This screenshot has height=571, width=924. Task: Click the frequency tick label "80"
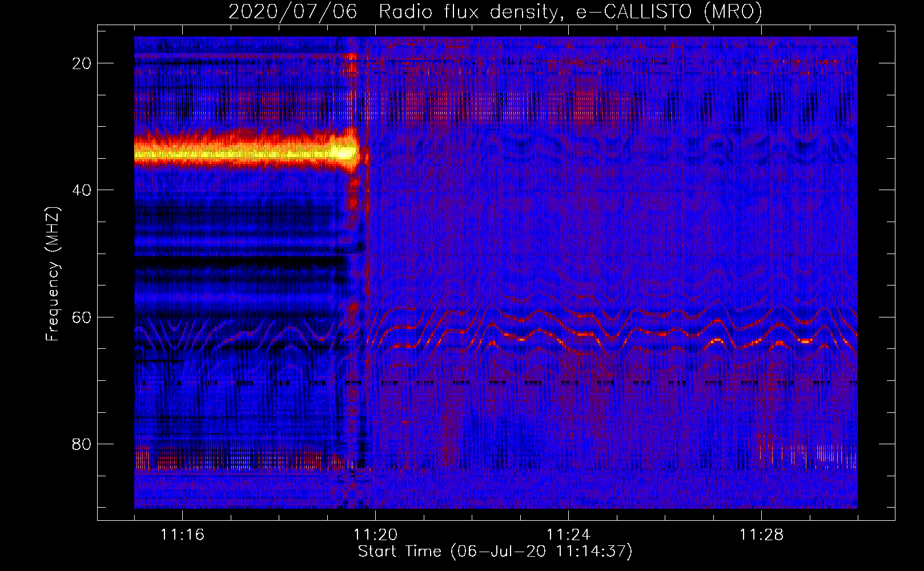point(82,444)
